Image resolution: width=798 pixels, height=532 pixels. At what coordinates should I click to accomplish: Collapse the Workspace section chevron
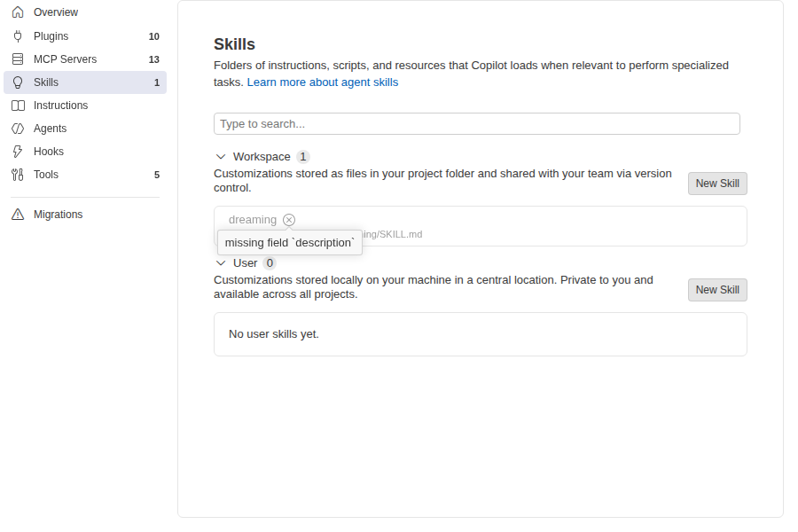[221, 157]
